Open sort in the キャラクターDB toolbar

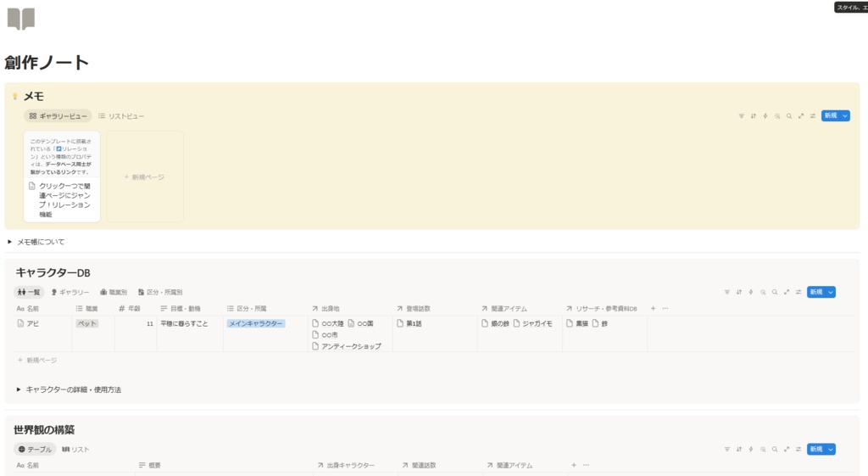[x=739, y=292]
